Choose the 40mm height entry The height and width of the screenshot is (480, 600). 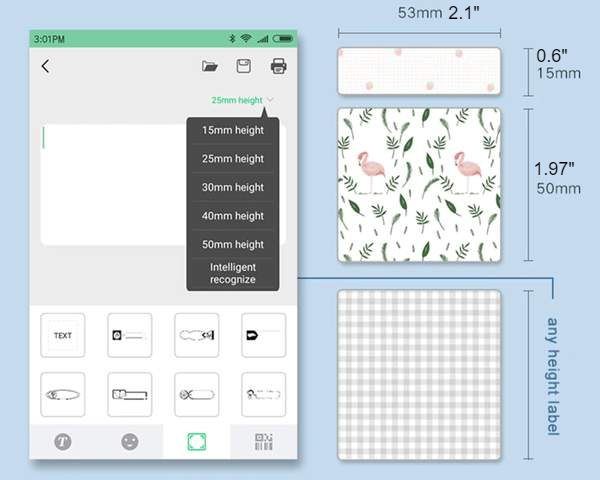(233, 216)
